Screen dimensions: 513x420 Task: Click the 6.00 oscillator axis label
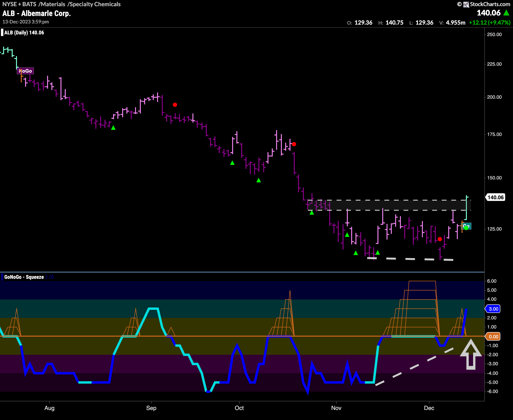pyautogui.click(x=492, y=281)
